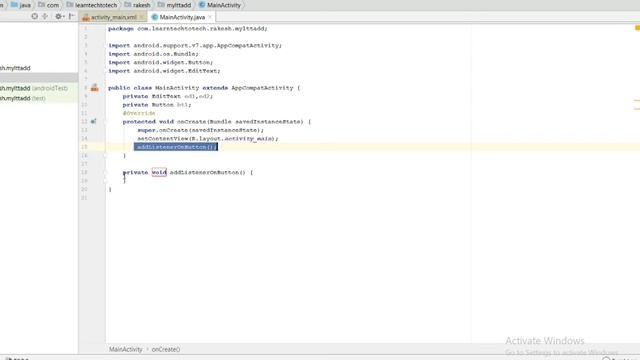Screen dimensions: 640x360
Task: Open the rakesh breadcrumb folder
Action: tap(138, 5)
